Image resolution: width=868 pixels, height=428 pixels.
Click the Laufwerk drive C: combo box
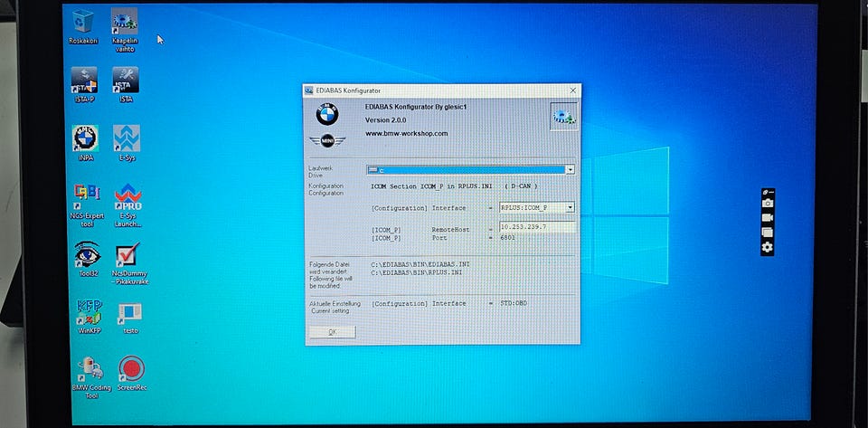click(470, 170)
